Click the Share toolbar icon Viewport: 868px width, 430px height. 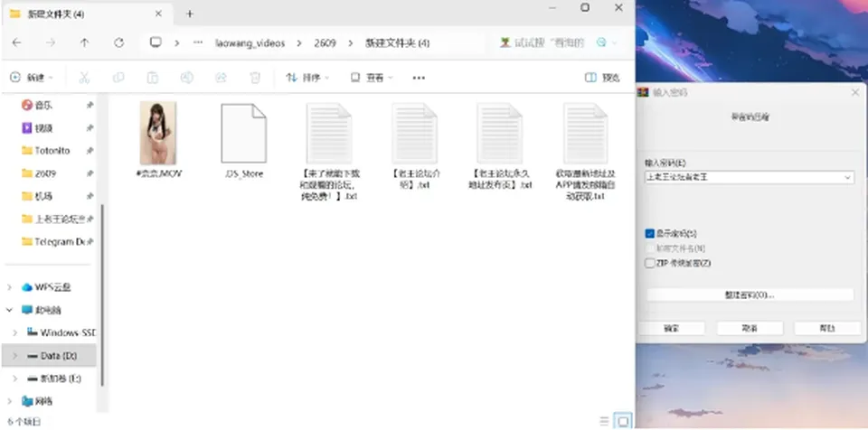tap(221, 78)
